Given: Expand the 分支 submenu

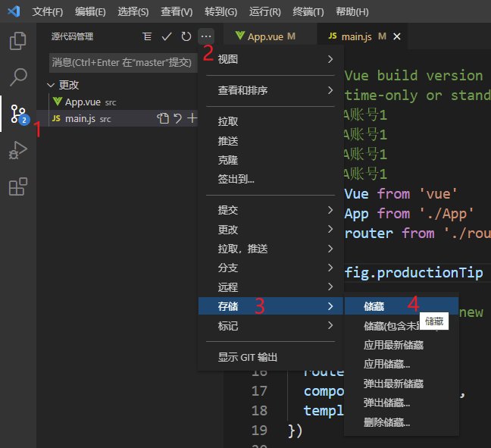Looking at the screenshot, I should 271,268.
